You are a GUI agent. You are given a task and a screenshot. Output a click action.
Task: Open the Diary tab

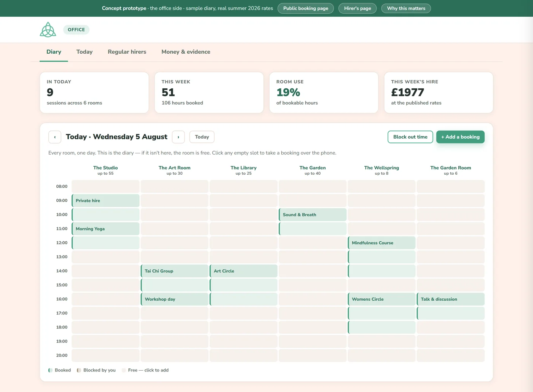point(54,52)
